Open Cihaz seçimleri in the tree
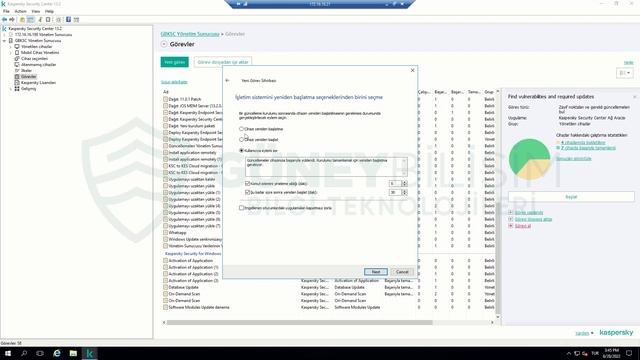640x360 pixels. 34,58
